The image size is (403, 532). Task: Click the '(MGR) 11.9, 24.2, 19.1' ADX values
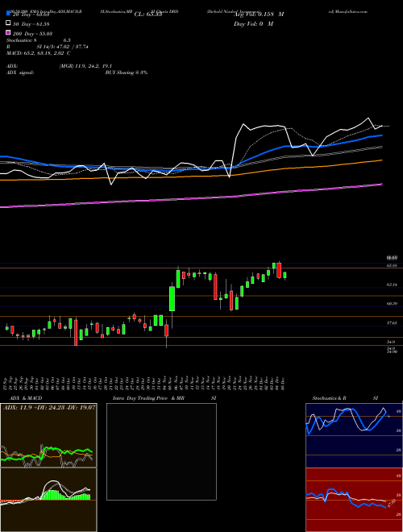[85, 66]
